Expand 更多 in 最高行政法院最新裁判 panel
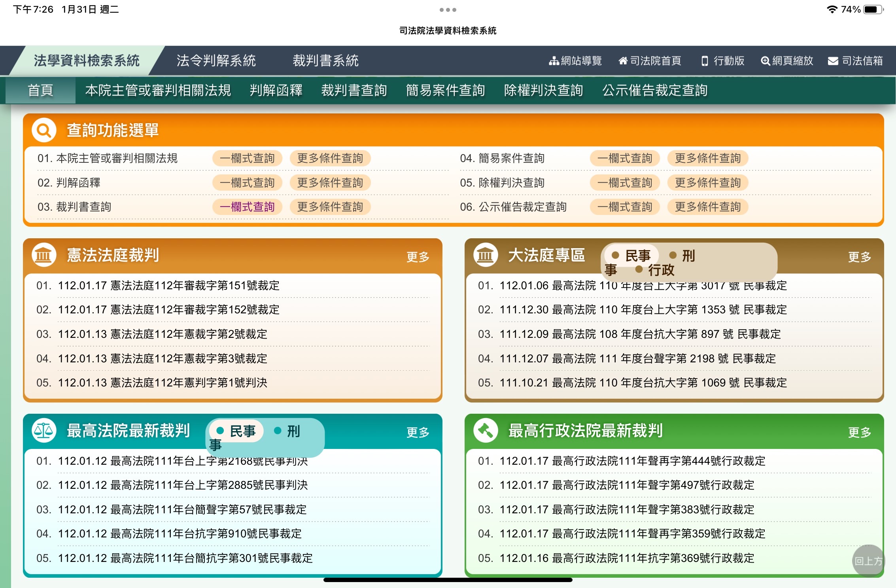This screenshot has height=588, width=896. tap(859, 432)
